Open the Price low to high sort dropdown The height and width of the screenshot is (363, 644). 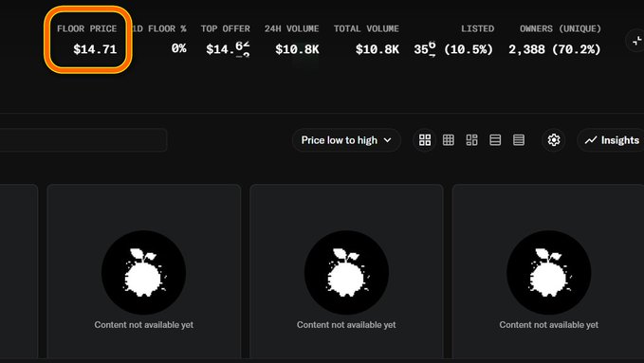tap(346, 140)
